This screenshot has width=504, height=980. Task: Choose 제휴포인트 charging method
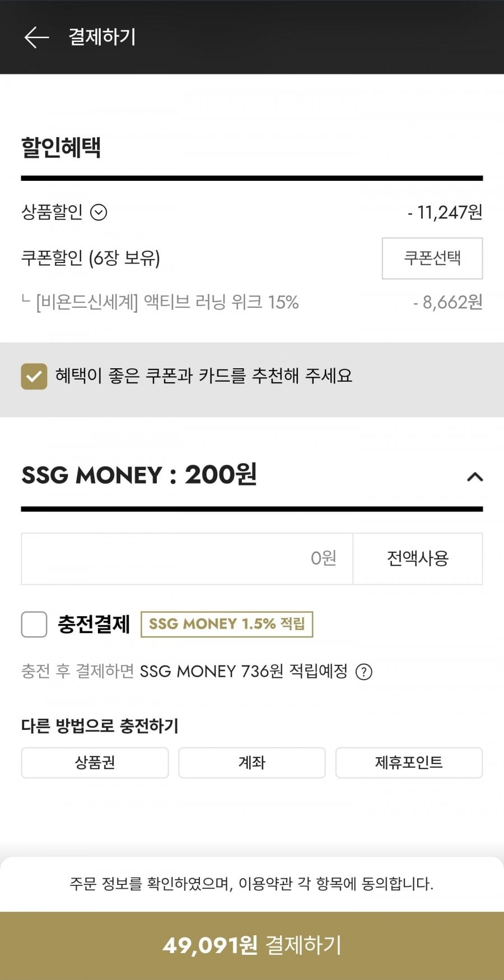pyautogui.click(x=409, y=762)
